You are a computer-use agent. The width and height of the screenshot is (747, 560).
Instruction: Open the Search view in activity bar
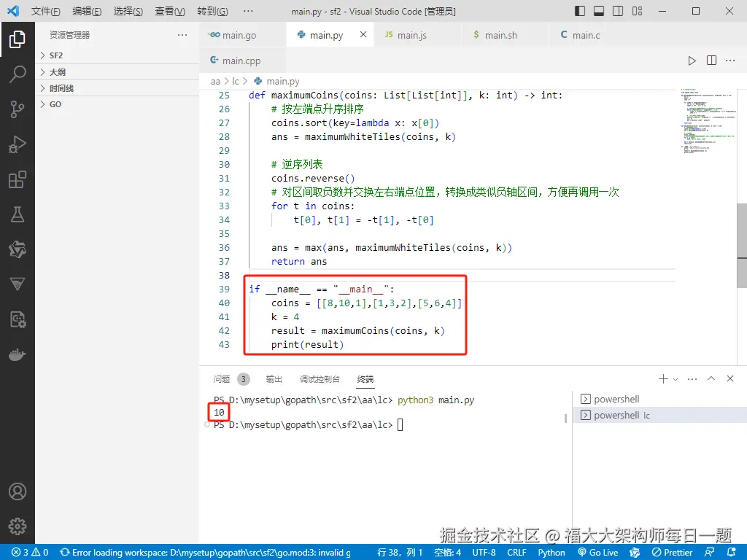18,74
